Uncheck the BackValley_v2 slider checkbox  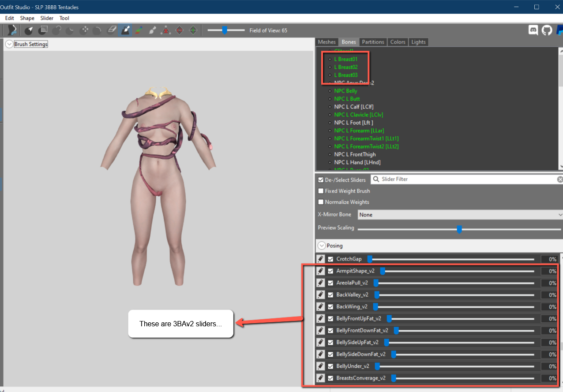330,295
